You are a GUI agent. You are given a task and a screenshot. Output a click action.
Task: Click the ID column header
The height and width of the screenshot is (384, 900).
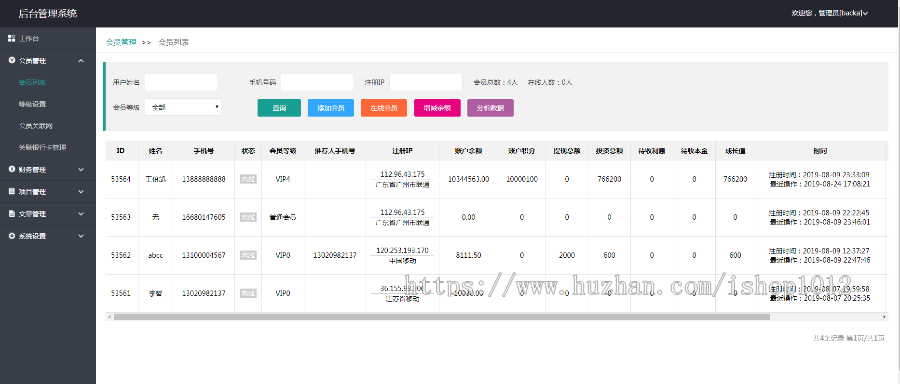click(121, 151)
